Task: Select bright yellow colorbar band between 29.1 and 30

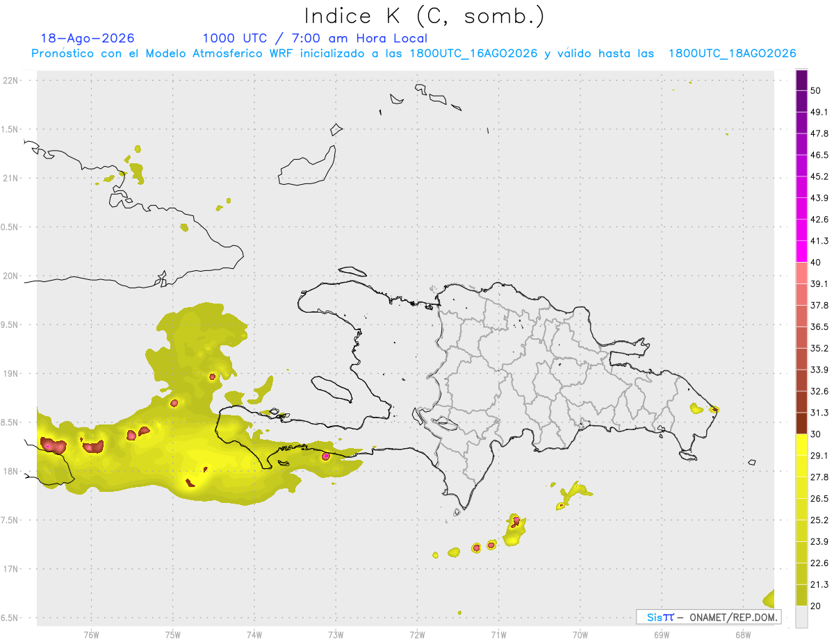Action: (801, 445)
